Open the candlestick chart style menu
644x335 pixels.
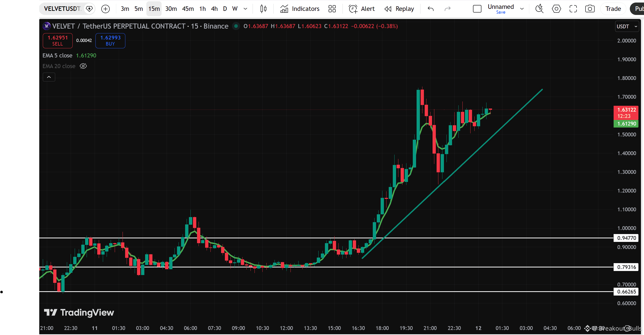click(263, 9)
